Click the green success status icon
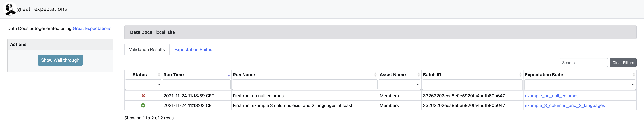644x123 pixels. click(x=143, y=106)
